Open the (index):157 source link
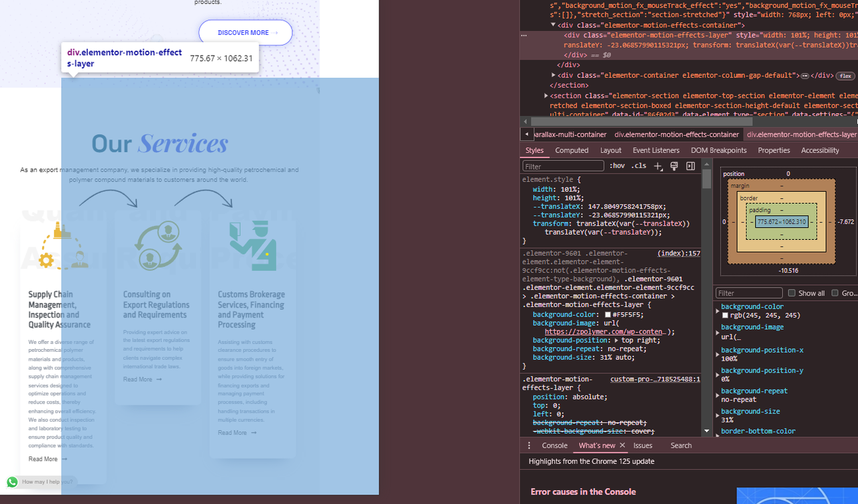Image resolution: width=858 pixels, height=504 pixels. (679, 253)
